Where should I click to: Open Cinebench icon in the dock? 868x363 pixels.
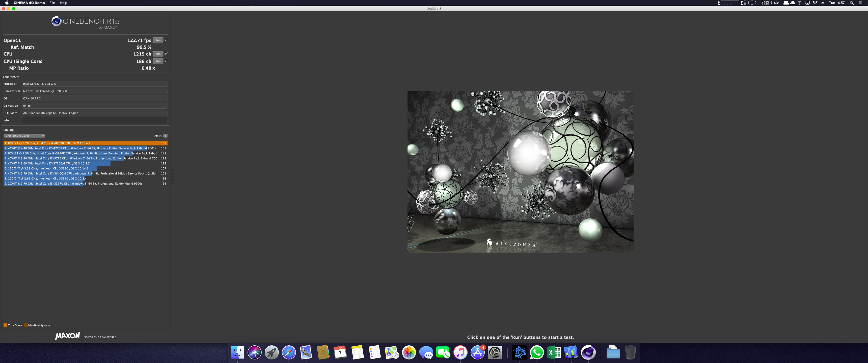(588, 353)
